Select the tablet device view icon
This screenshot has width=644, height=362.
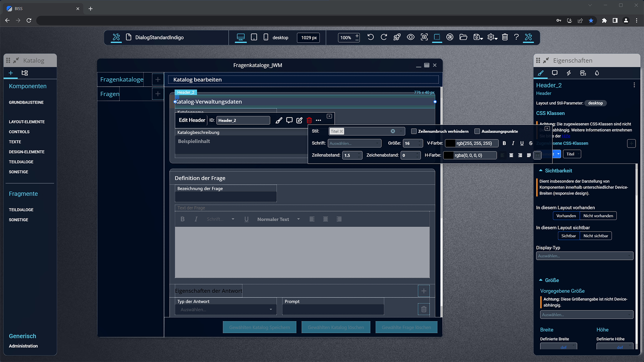pyautogui.click(x=254, y=37)
